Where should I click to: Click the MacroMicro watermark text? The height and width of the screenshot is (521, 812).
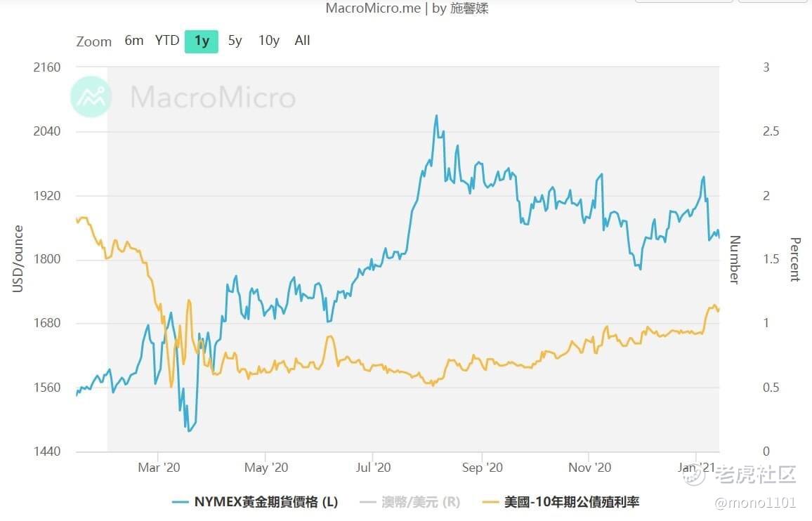[x=213, y=97]
